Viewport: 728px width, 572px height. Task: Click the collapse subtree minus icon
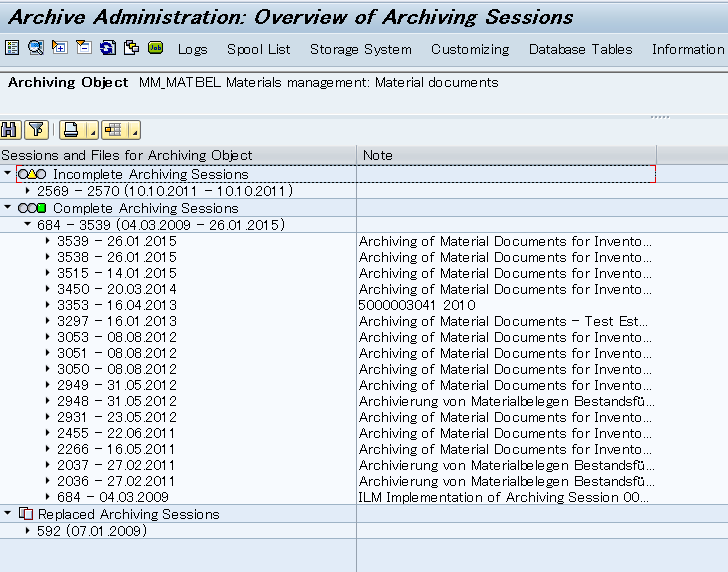(x=84, y=47)
